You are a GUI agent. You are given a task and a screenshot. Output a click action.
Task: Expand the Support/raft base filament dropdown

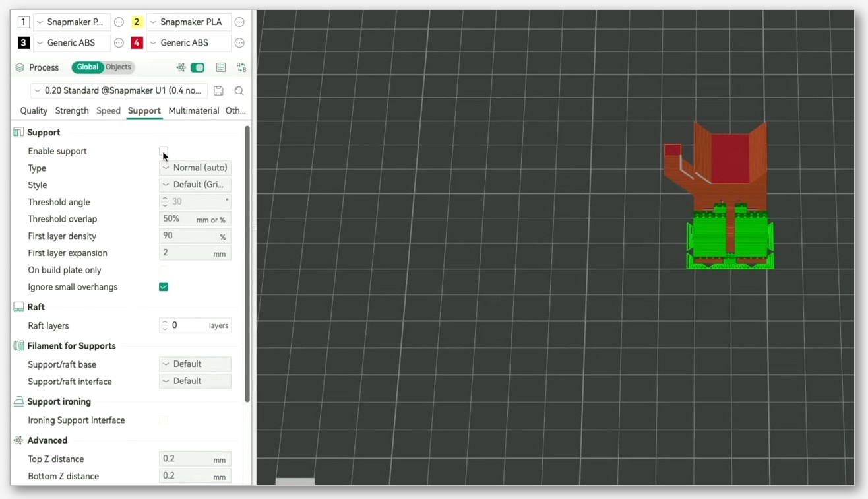point(195,364)
